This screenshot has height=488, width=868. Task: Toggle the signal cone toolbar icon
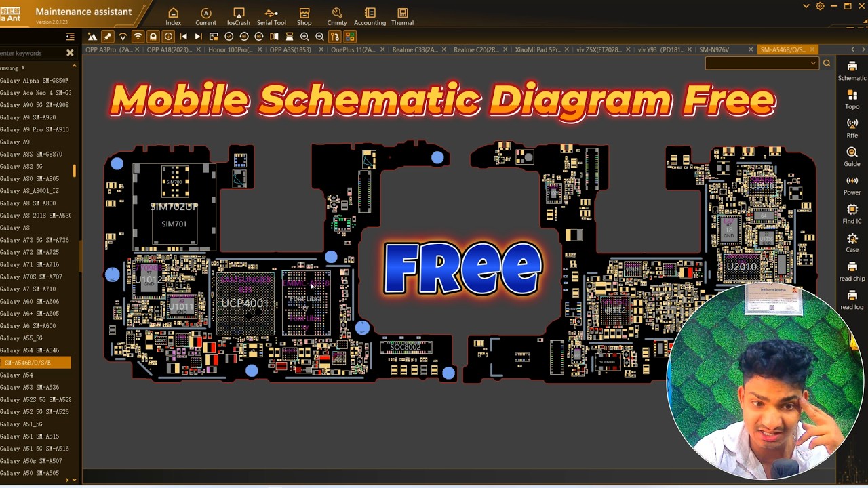[x=123, y=37]
